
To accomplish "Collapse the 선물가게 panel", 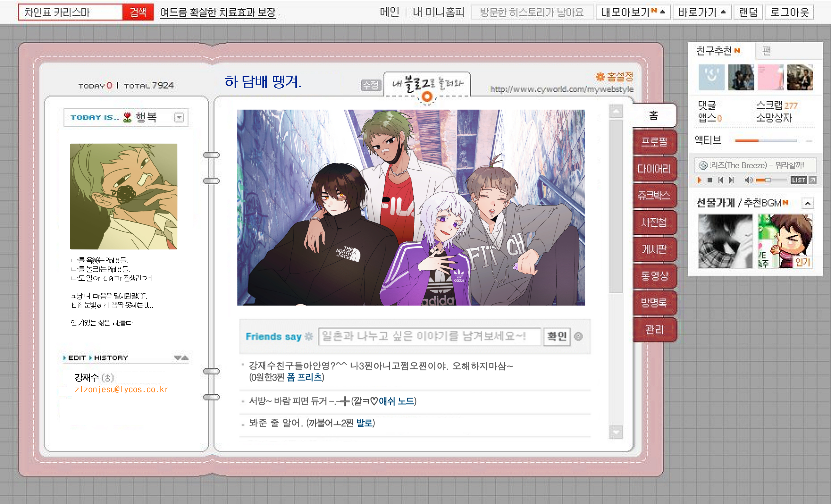I will pyautogui.click(x=807, y=203).
